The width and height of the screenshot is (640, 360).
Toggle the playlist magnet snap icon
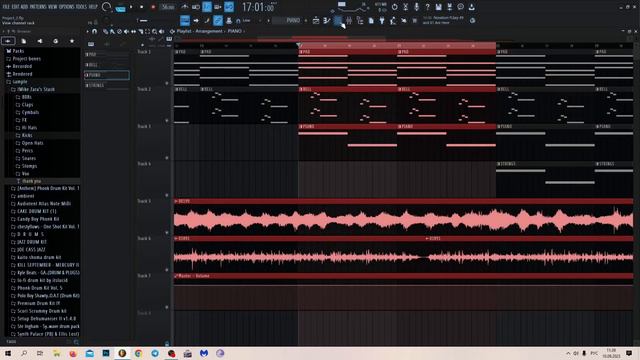pyautogui.click(x=95, y=31)
